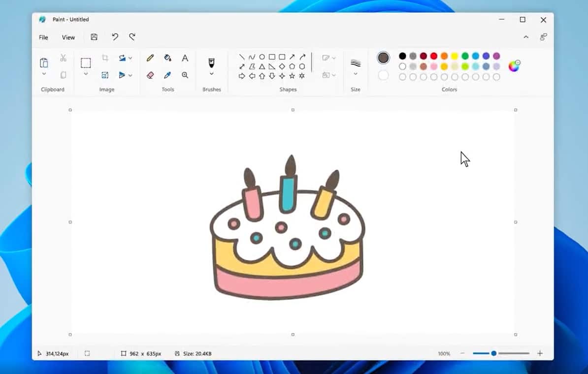
Task: Select the Brushes tool
Action: click(x=211, y=62)
